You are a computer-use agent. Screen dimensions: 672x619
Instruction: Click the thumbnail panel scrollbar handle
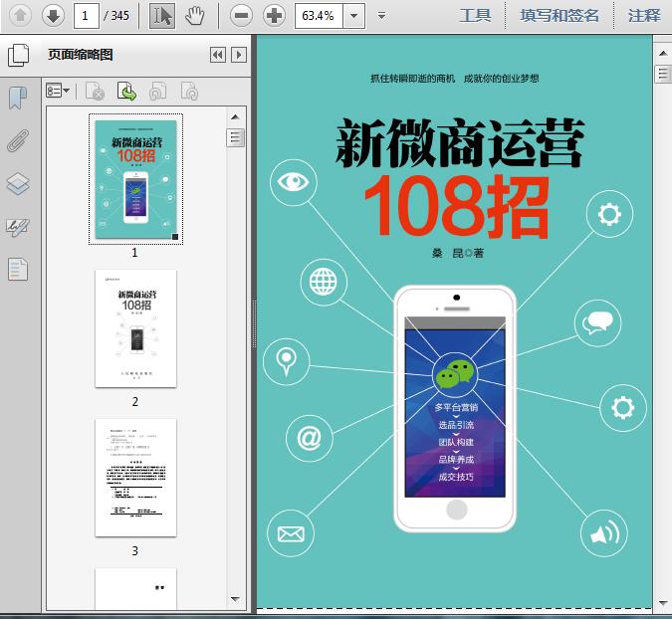(x=235, y=137)
